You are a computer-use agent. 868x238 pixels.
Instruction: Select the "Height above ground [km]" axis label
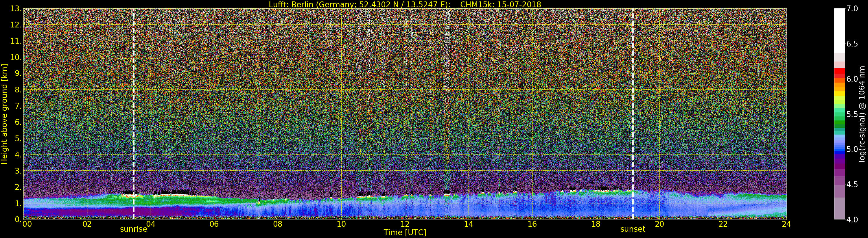[x=4, y=114]
